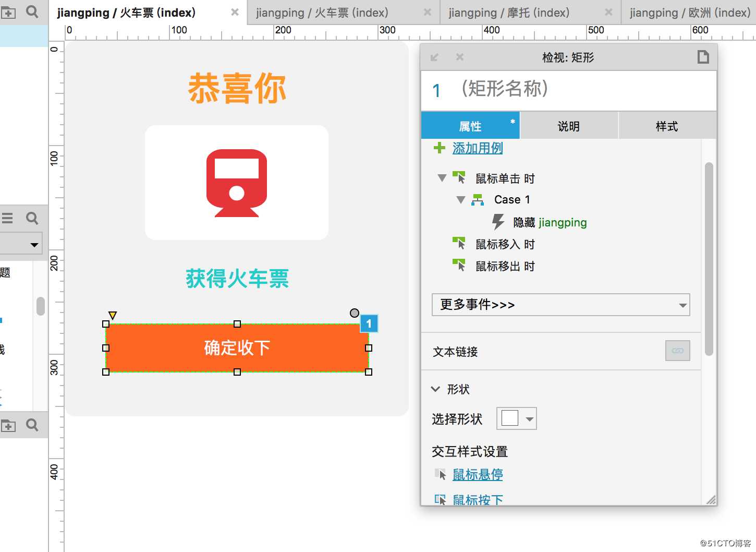Click the green plus add case icon
The width and height of the screenshot is (756, 552).
pos(440,148)
